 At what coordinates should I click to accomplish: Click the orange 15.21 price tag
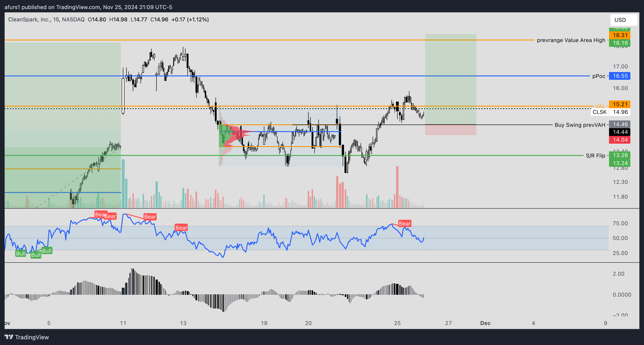coord(620,104)
